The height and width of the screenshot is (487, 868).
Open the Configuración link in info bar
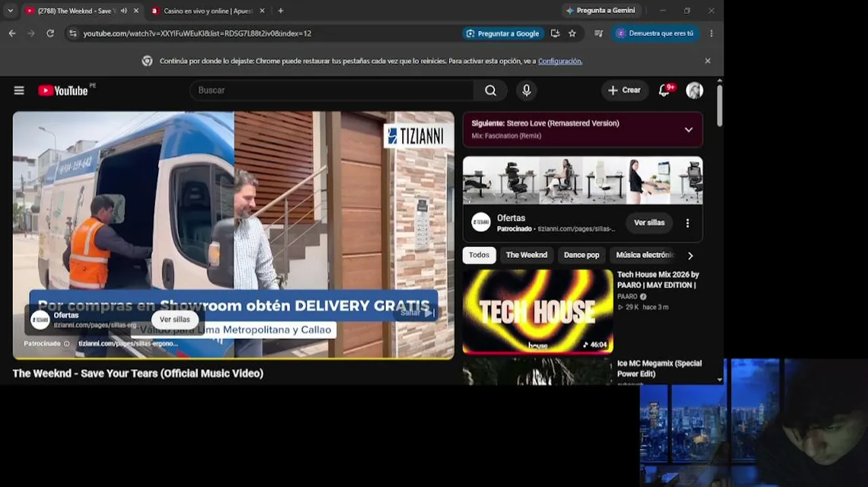pyautogui.click(x=560, y=61)
